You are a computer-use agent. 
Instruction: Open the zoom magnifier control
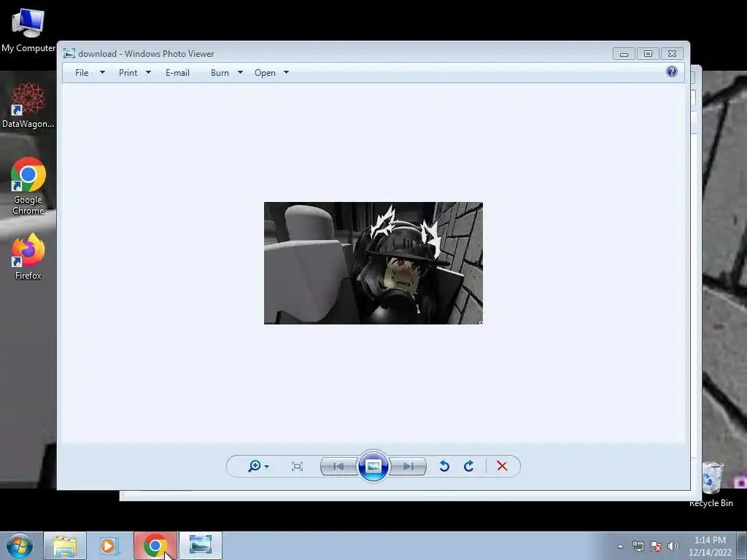[x=255, y=466]
